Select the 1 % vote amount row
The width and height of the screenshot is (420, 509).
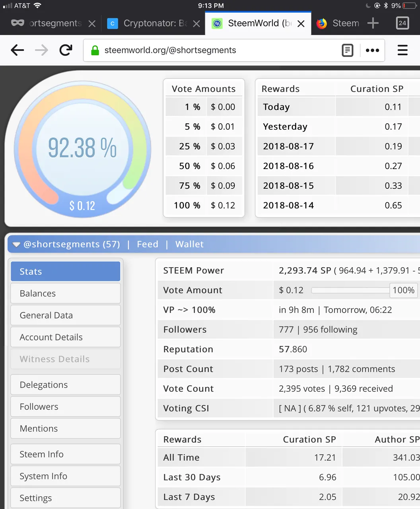[x=204, y=107]
